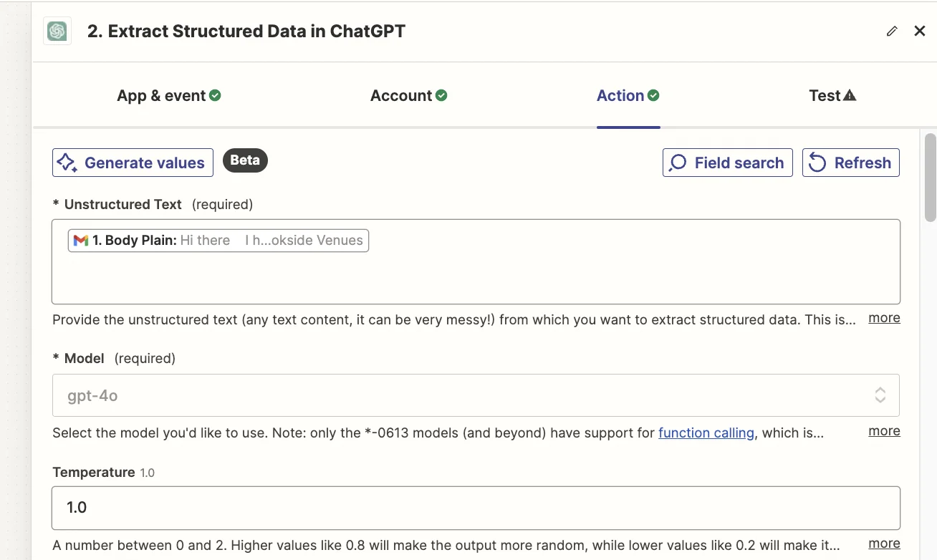The image size is (937, 560).
Task: Click the Test tab warning triangle icon
Action: tap(850, 95)
